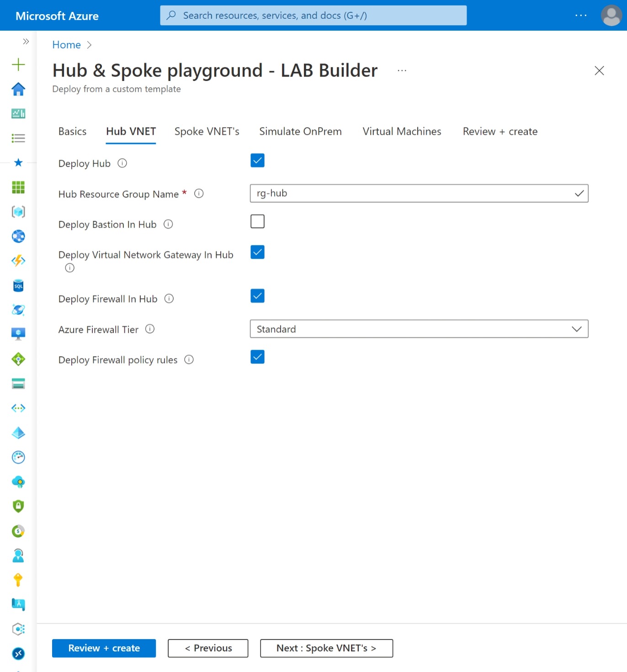
Task: Toggle Deploy Firewall policy rules checkbox
Action: coord(258,357)
